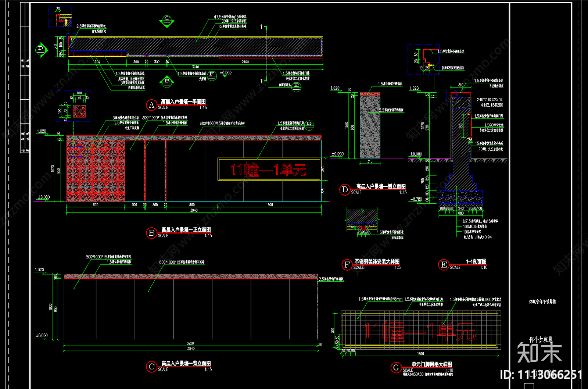Select the 11幢—1单元 lettering in the grid detail
The image size is (588, 389).
pos(419,331)
